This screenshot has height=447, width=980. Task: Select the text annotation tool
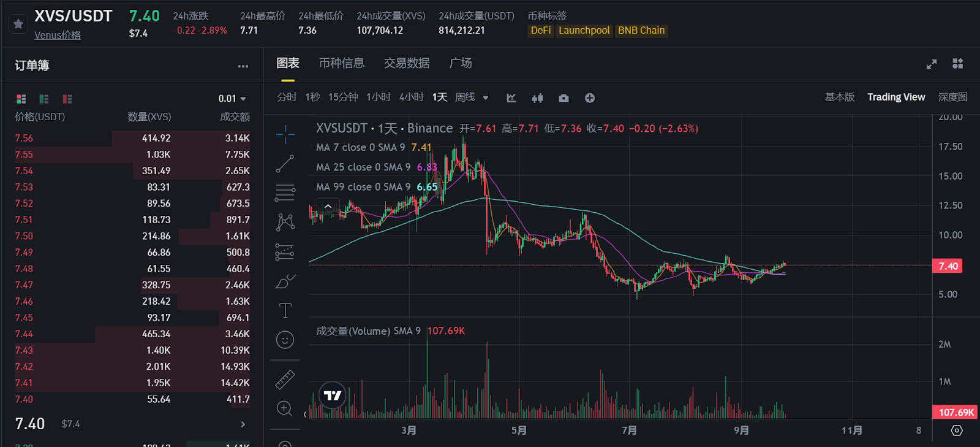click(x=285, y=311)
